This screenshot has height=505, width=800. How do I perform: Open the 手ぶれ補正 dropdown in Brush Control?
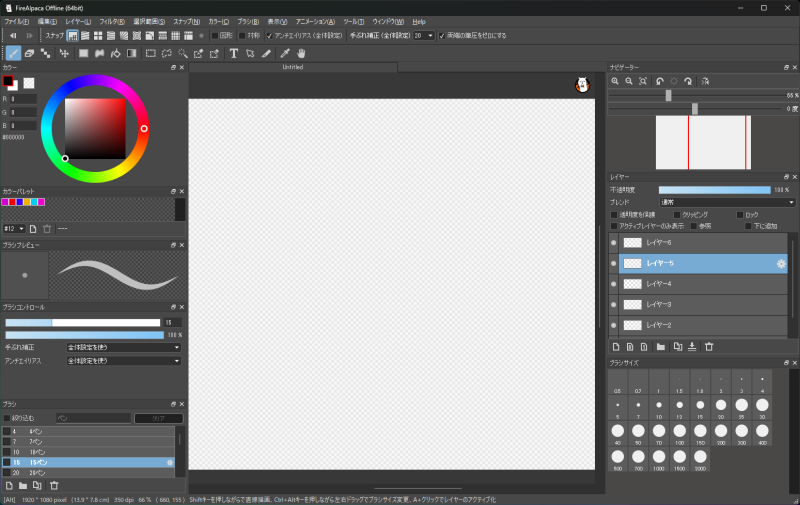click(124, 347)
